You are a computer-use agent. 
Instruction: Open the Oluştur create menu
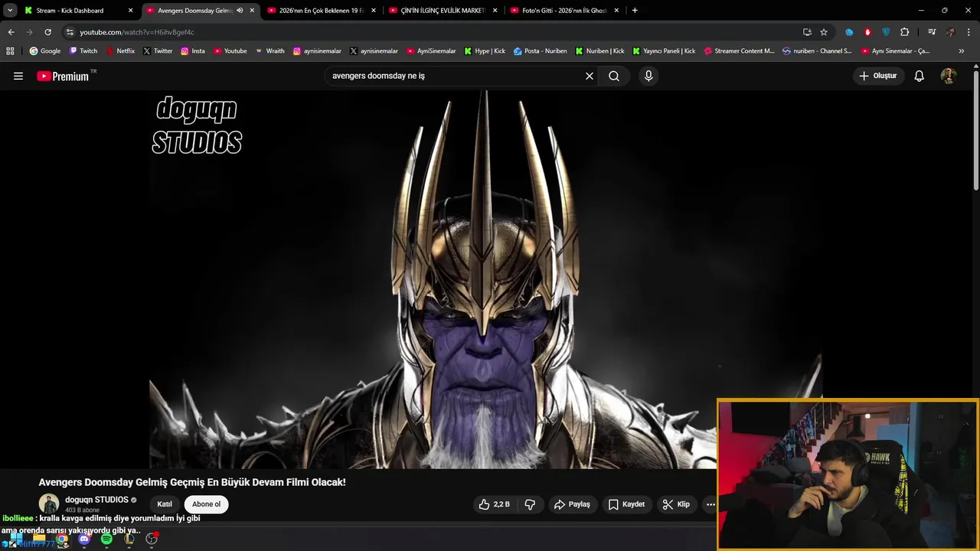[x=877, y=76]
